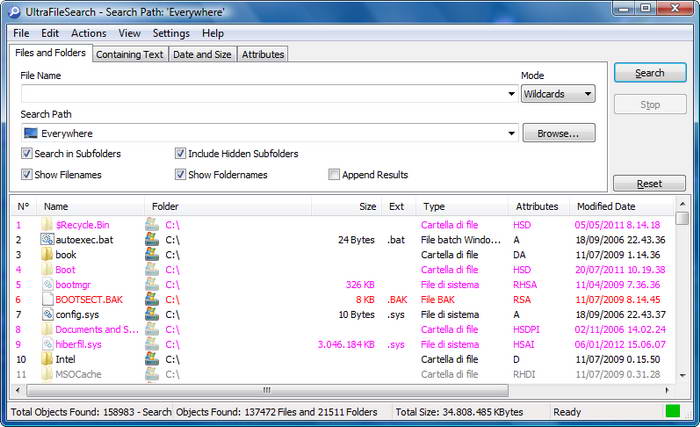Open the Settings menu
The image size is (700, 427).
[171, 33]
